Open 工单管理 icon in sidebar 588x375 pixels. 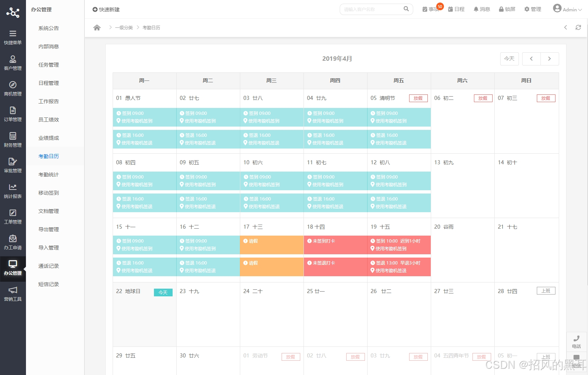13,213
